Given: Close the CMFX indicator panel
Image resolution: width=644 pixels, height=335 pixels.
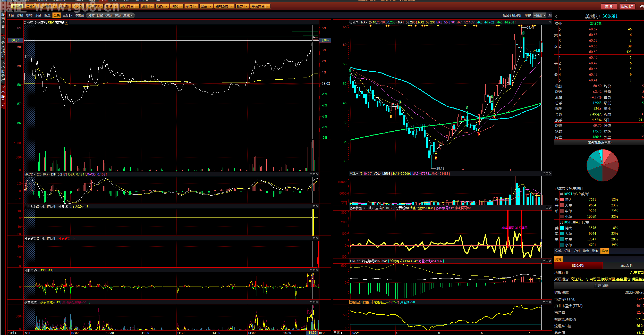Looking at the screenshot, I should [x=550, y=261].
